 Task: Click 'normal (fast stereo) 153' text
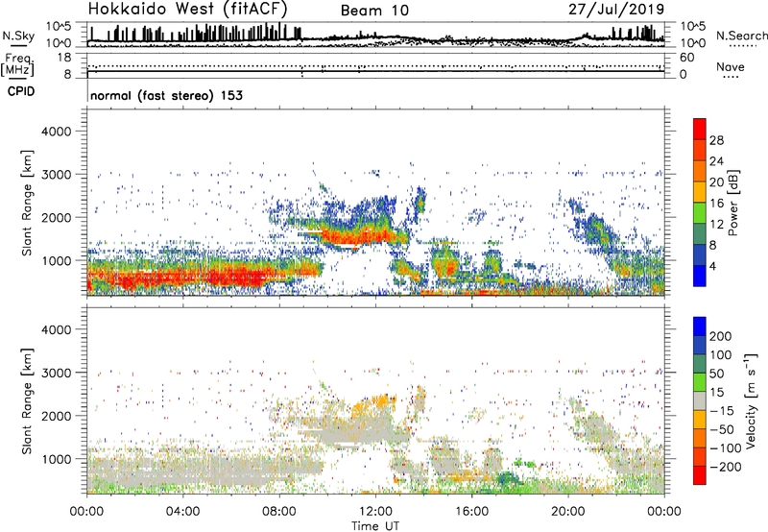pos(166,95)
